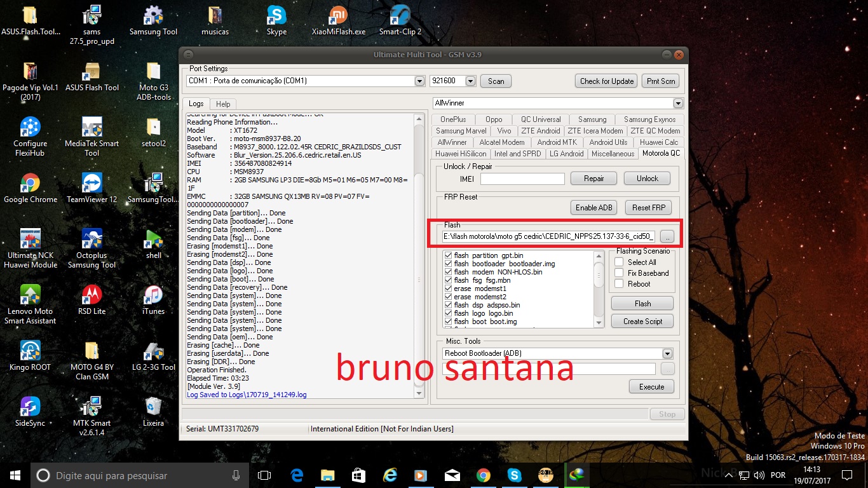Open MTK Smart v2.6.1.4 shortcut
The height and width of the screenshot is (488, 868).
[92, 416]
